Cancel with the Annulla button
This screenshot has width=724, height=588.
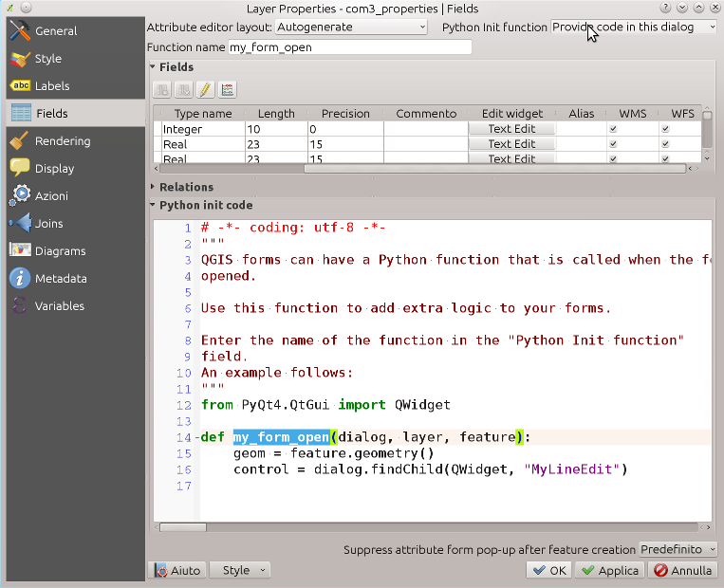click(683, 571)
